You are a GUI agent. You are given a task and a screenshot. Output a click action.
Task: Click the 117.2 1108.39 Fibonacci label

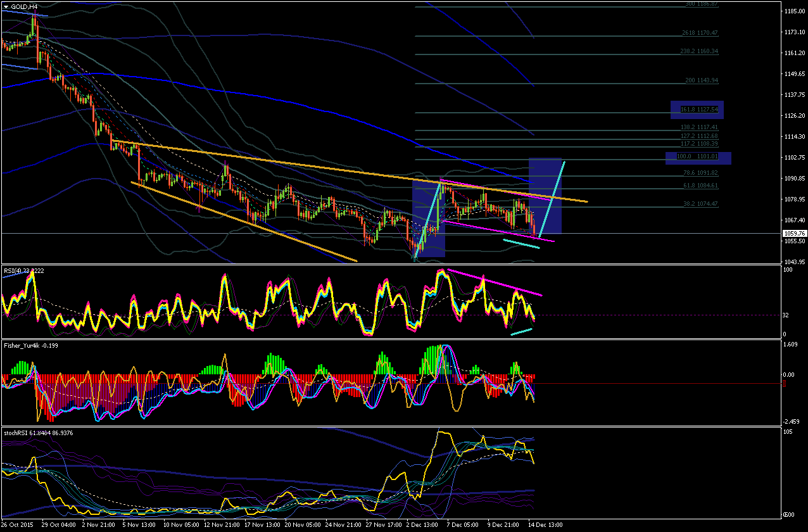coord(698,144)
